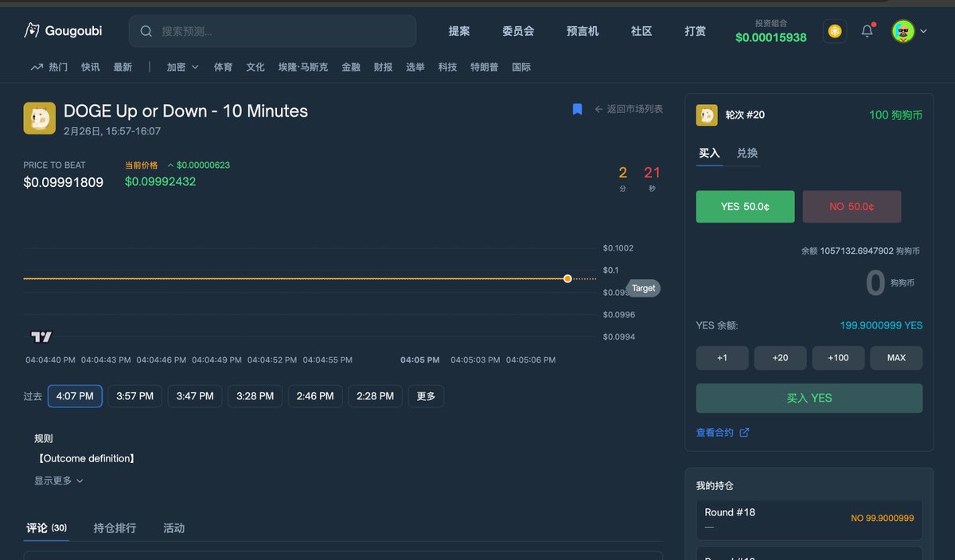Click the TradingView logo on chart
Viewport: 955px width, 560px height.
[x=41, y=337]
